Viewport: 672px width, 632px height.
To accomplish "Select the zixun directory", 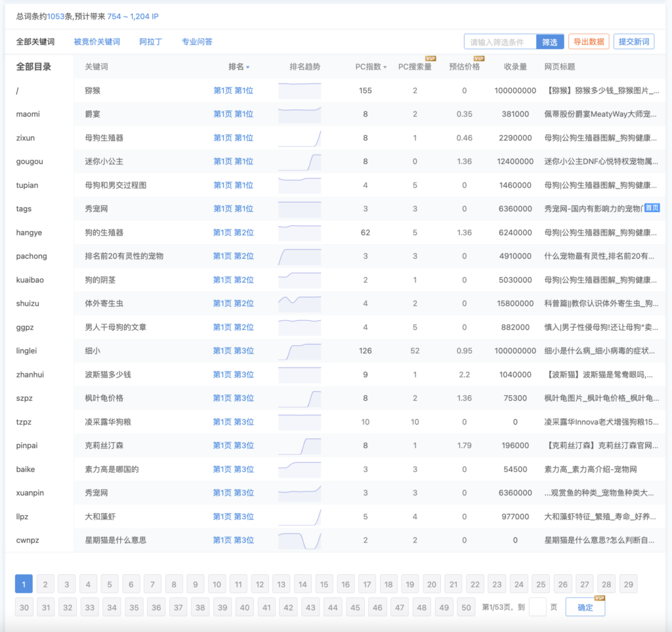I will pyautogui.click(x=26, y=138).
